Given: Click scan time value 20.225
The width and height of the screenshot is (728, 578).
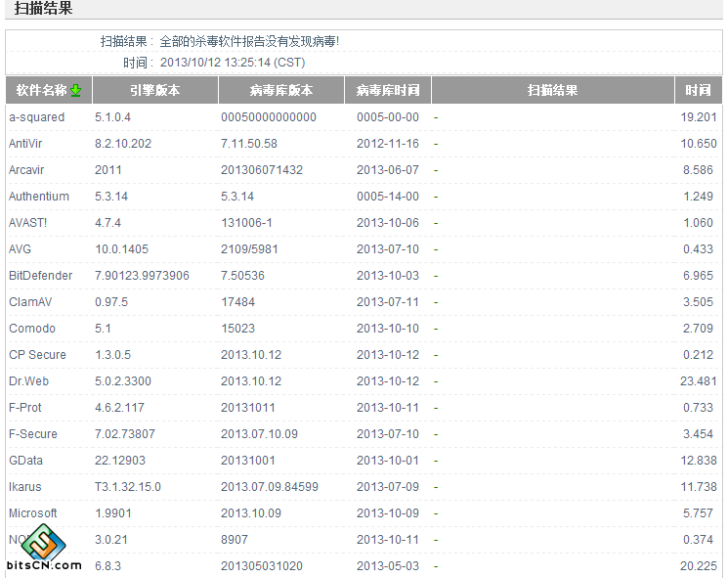Looking at the screenshot, I should [x=699, y=566].
